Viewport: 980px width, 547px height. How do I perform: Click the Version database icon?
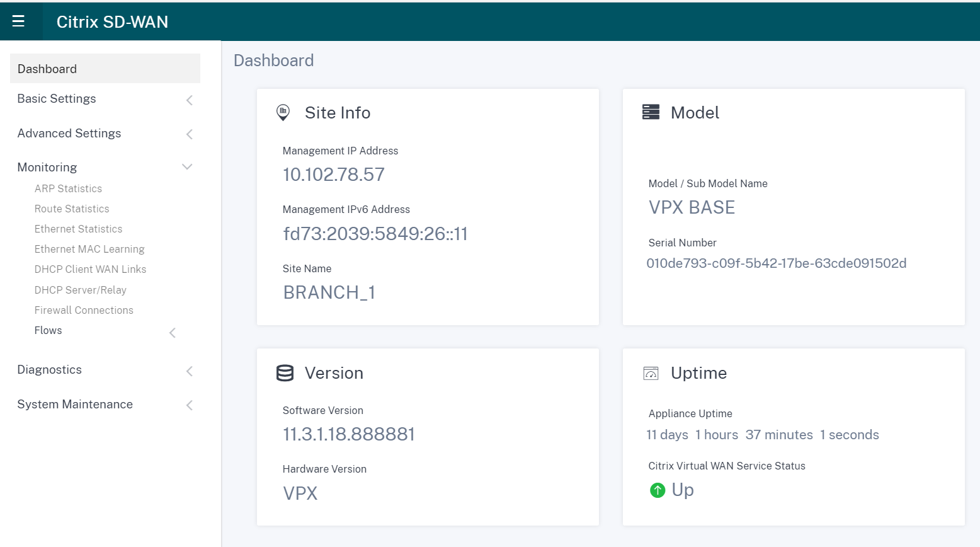pyautogui.click(x=285, y=373)
